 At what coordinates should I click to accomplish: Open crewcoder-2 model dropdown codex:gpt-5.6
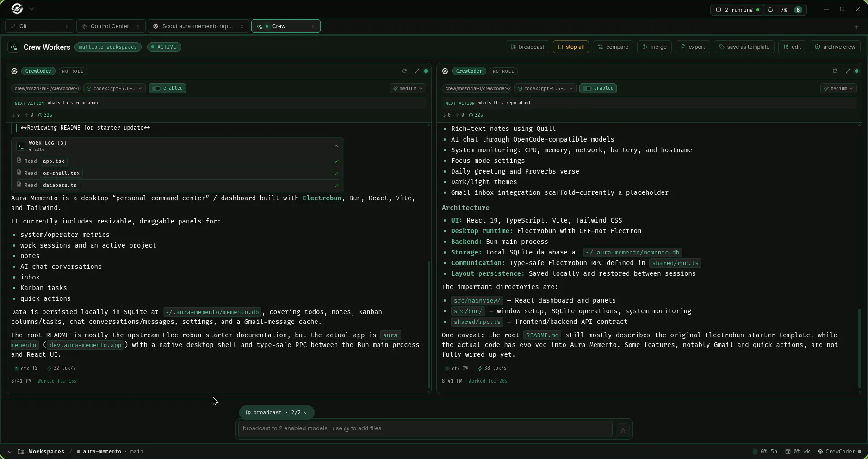click(545, 88)
